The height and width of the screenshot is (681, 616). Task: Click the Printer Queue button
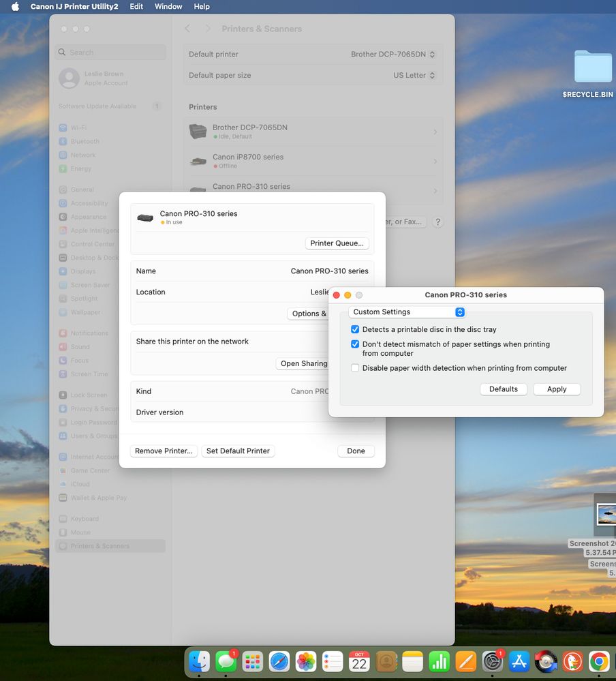(x=337, y=243)
